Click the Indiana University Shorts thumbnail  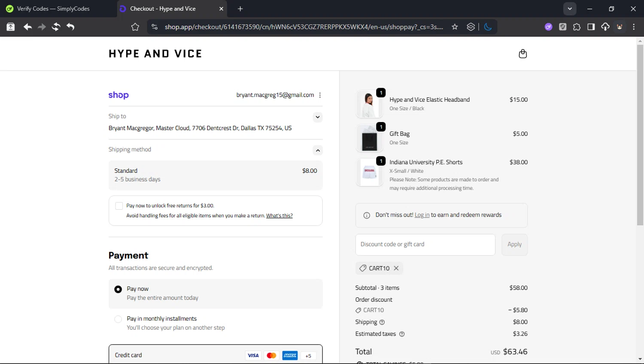click(369, 172)
